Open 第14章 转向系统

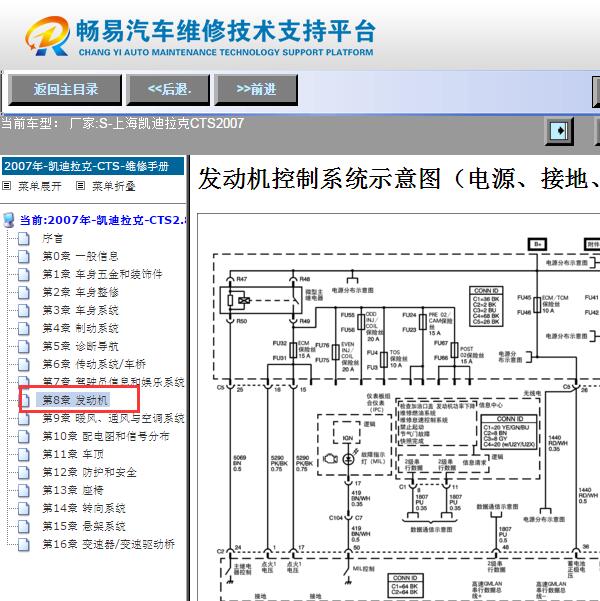[x=84, y=508]
